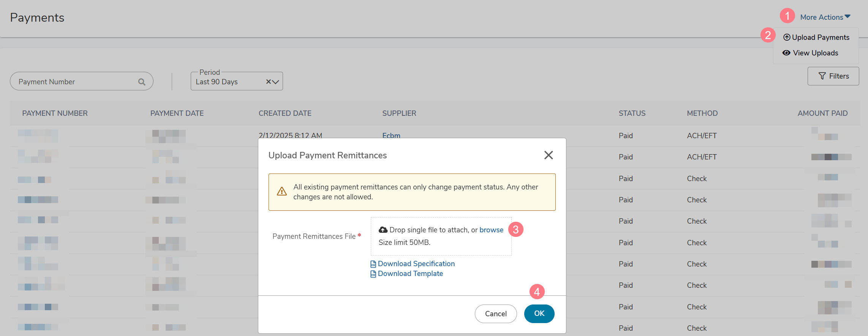Select View Uploads menu item

(x=815, y=53)
